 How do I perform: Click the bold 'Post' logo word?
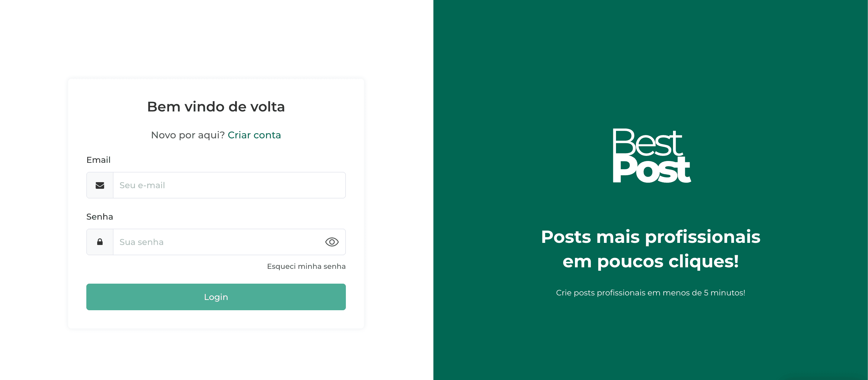pos(651,171)
